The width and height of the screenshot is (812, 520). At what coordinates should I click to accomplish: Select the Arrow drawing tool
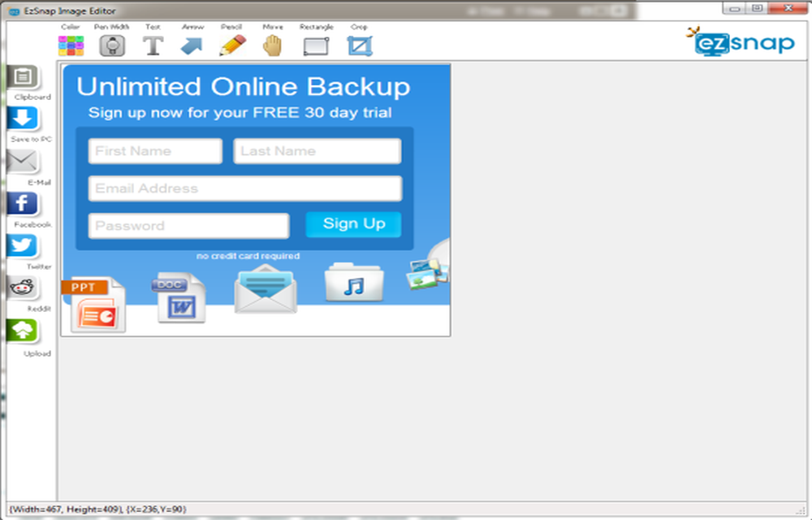coord(192,45)
